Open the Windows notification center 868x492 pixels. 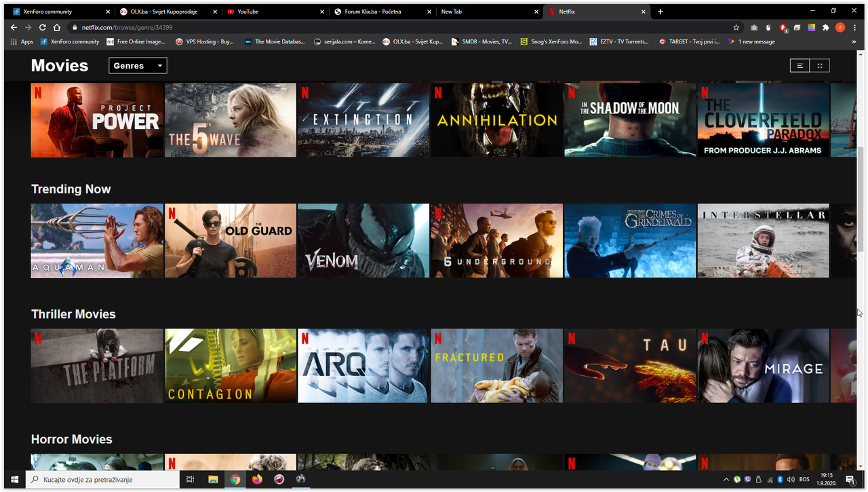coord(850,480)
